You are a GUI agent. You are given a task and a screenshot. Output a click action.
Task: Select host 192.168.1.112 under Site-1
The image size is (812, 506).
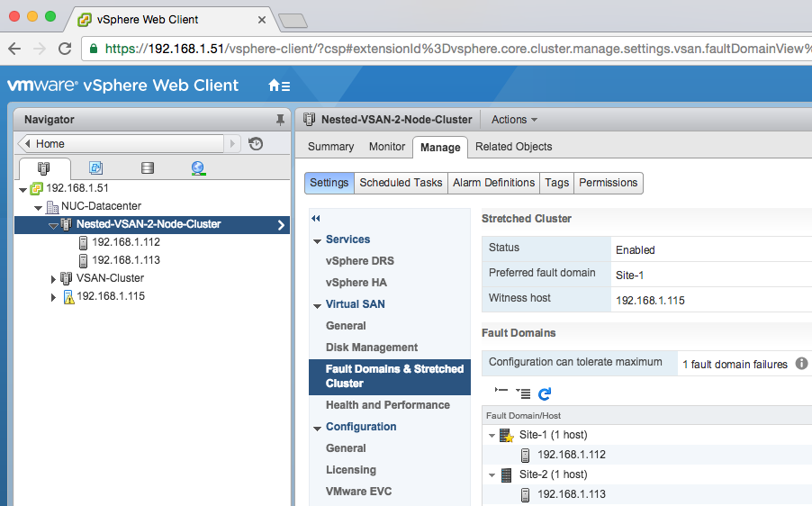pos(572,455)
